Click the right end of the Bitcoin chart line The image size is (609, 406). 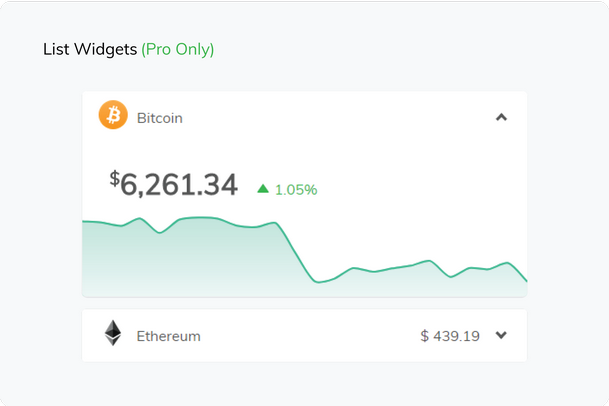pyautogui.click(x=525, y=279)
